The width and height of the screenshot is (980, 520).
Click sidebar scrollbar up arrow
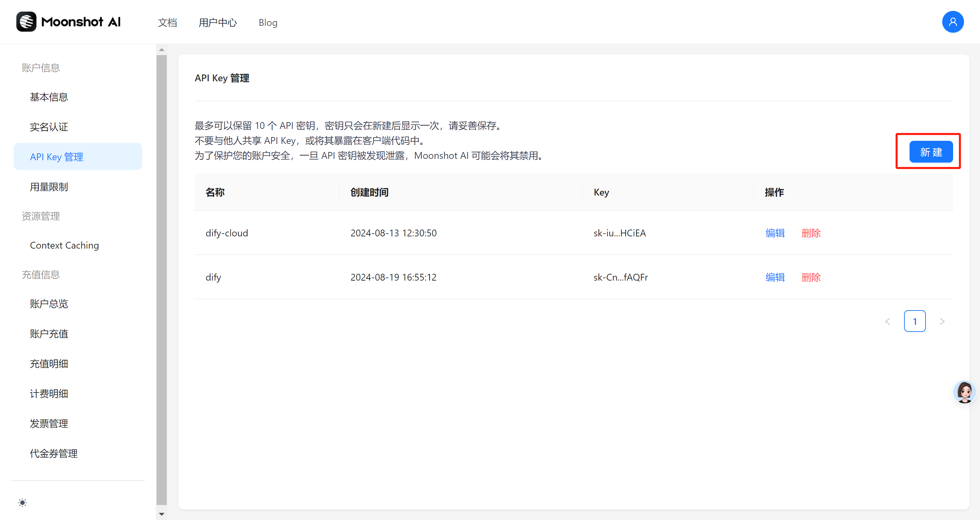pos(162,50)
